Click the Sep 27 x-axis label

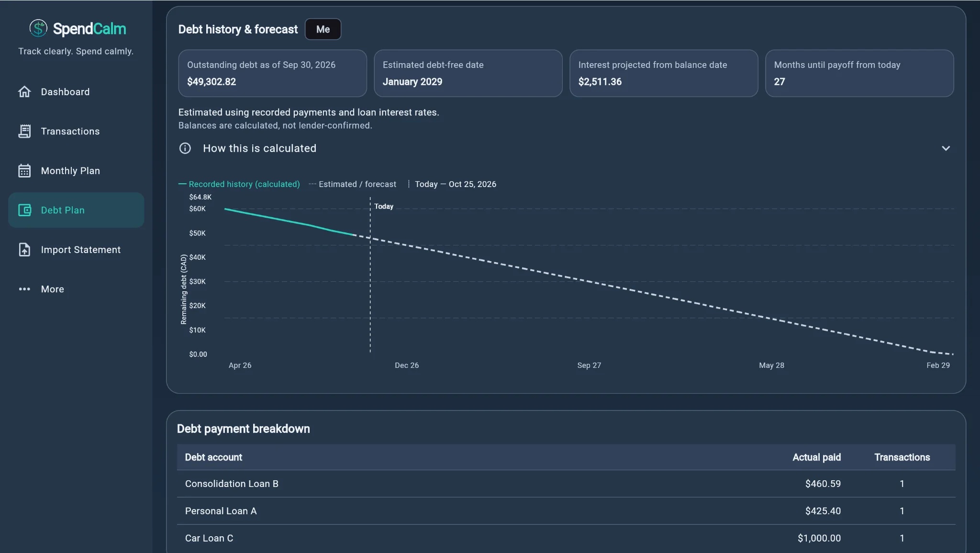(589, 365)
